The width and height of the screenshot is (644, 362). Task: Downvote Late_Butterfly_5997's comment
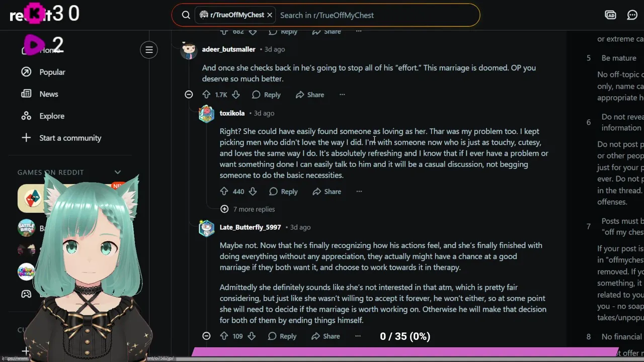point(252,336)
